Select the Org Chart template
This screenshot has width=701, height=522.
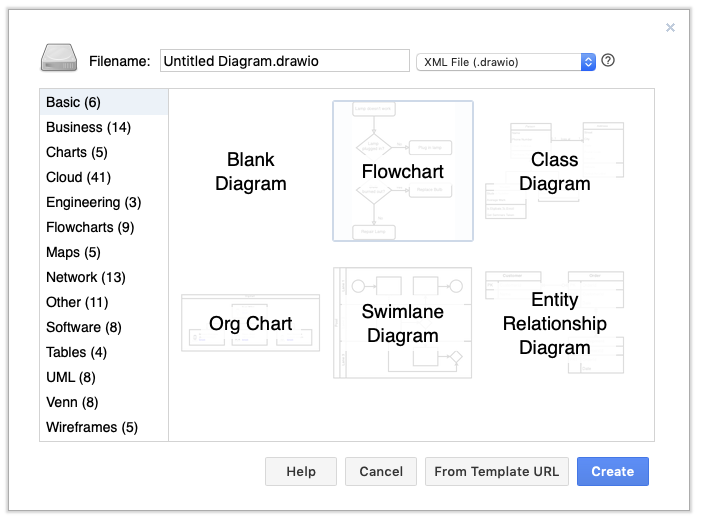[x=251, y=323]
